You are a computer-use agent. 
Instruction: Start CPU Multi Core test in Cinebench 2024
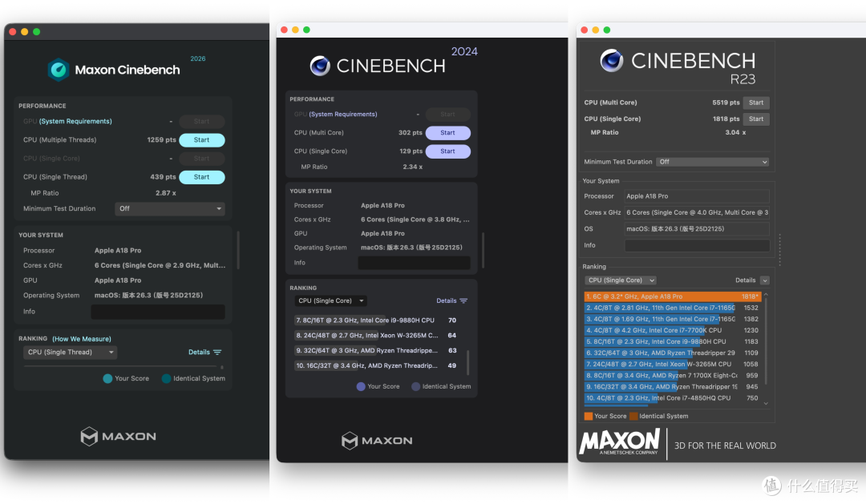click(x=448, y=133)
